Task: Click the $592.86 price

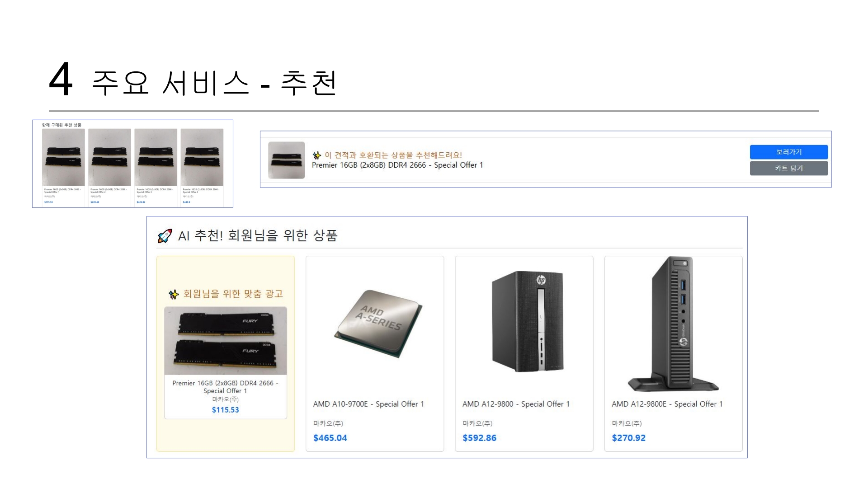Action: [479, 438]
